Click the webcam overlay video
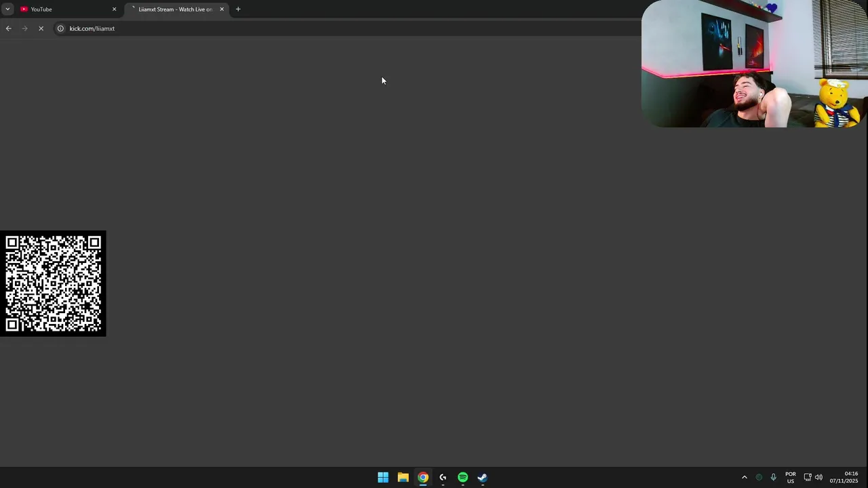868x488 pixels. pos(754,64)
